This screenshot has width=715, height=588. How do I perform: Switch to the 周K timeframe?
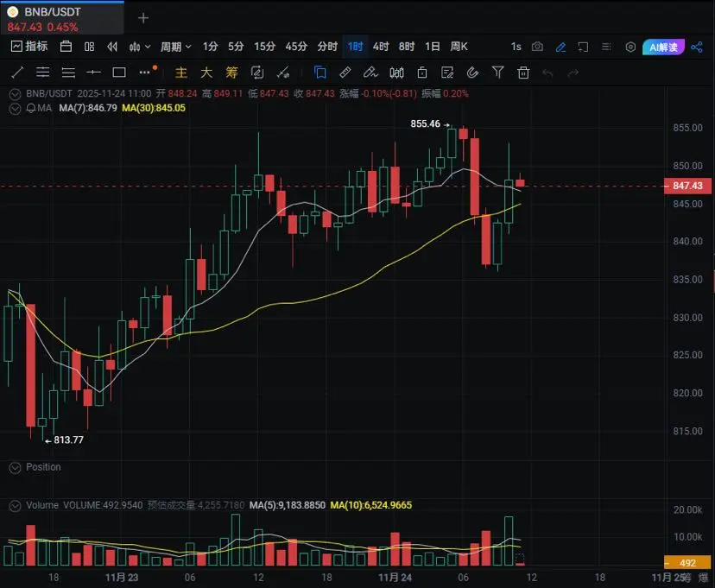pos(459,47)
